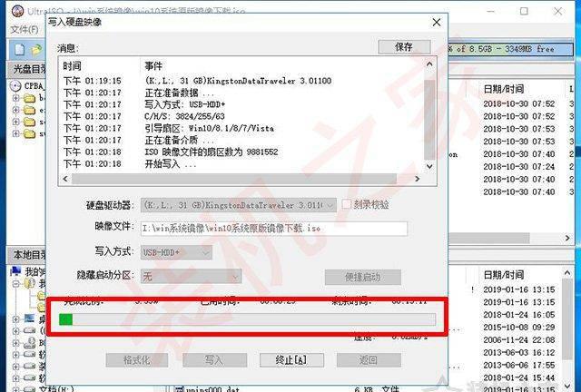581x392 pixels.
Task: Click inside the 映像文件 path field
Action: click(274, 229)
